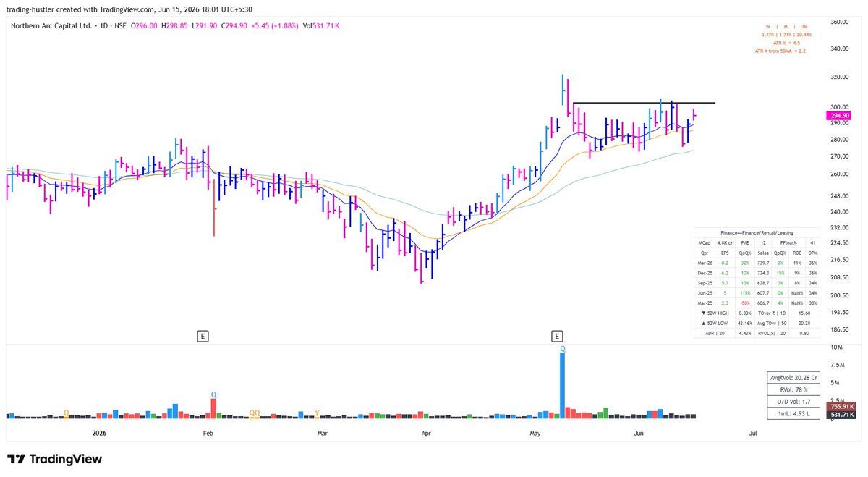Click the MCap cell in fundamentals table
This screenshot has height=477, width=868.
tap(705, 242)
